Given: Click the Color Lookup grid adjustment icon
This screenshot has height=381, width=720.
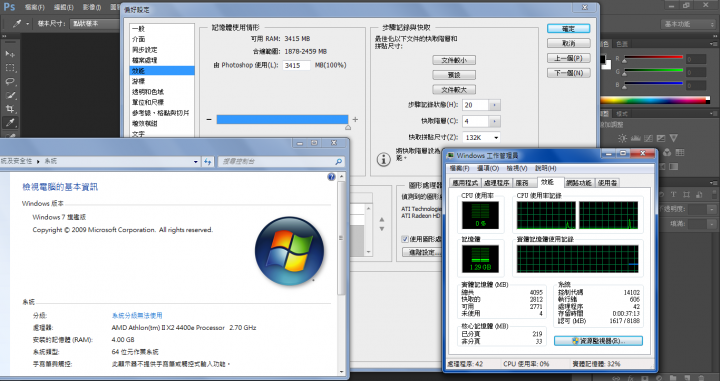Looking at the screenshot, I should click(x=680, y=152).
